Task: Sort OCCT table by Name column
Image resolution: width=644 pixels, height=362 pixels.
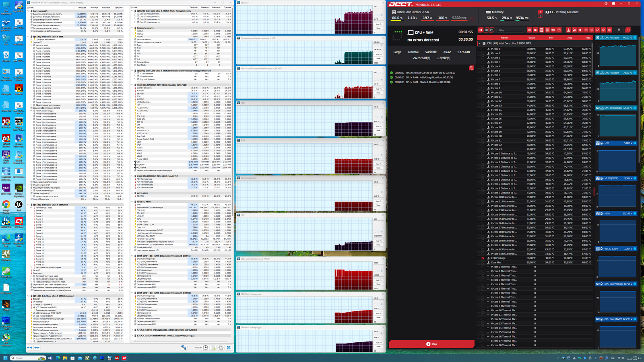Action: [x=504, y=37]
